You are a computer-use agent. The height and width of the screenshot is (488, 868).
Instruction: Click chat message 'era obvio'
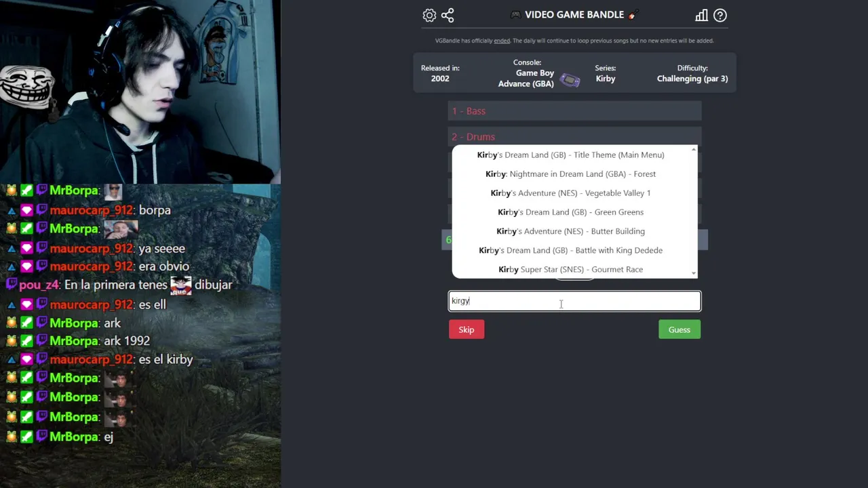coord(163,266)
